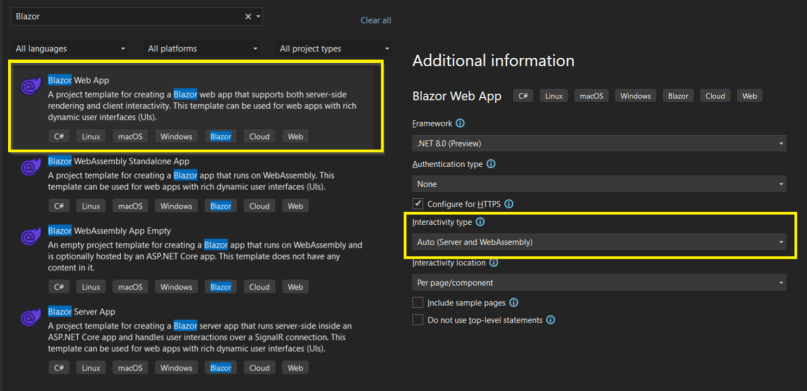Click the Windows tag under WebAssembly App Empty

coord(176,287)
